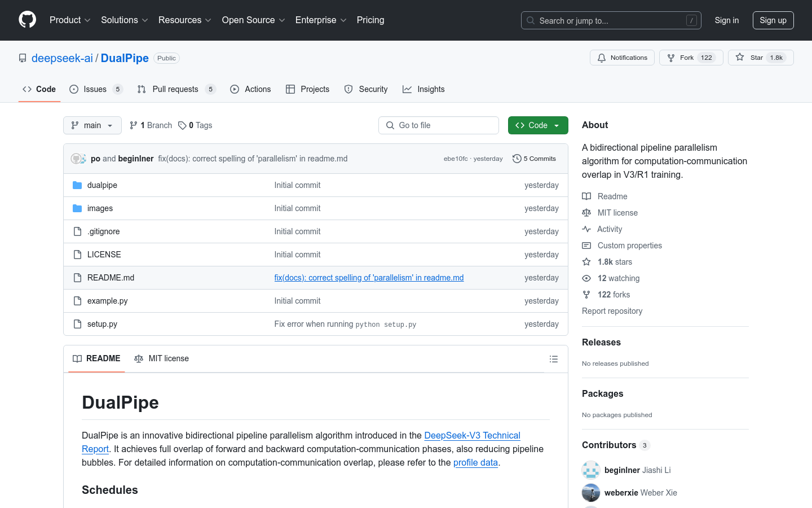
Task: Switch to the Insights tab
Action: pos(423,89)
